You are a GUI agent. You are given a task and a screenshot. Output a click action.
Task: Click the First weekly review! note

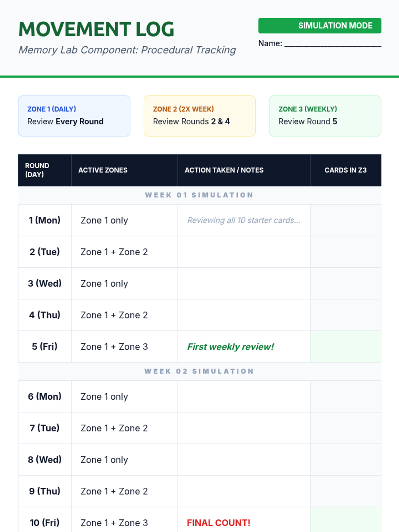pyautogui.click(x=230, y=346)
